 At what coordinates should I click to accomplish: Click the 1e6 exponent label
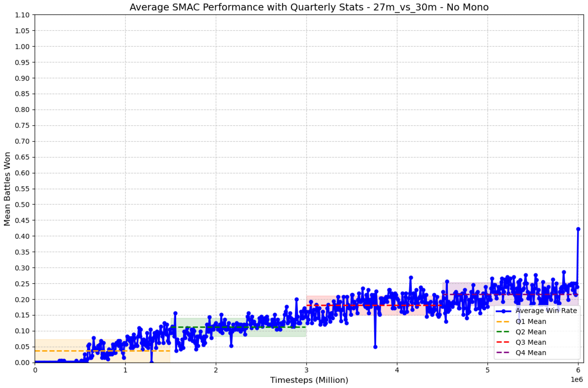577,380
